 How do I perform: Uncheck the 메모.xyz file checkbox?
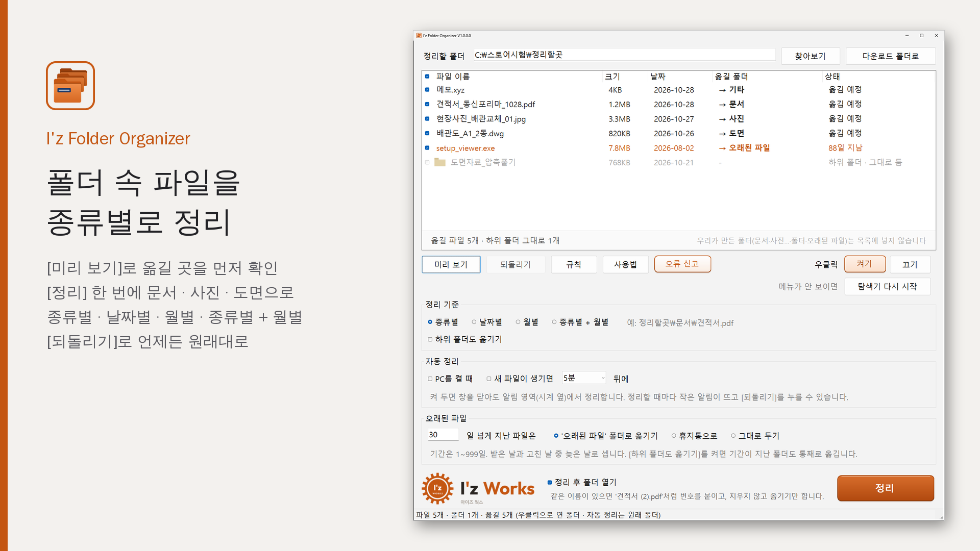coord(427,90)
